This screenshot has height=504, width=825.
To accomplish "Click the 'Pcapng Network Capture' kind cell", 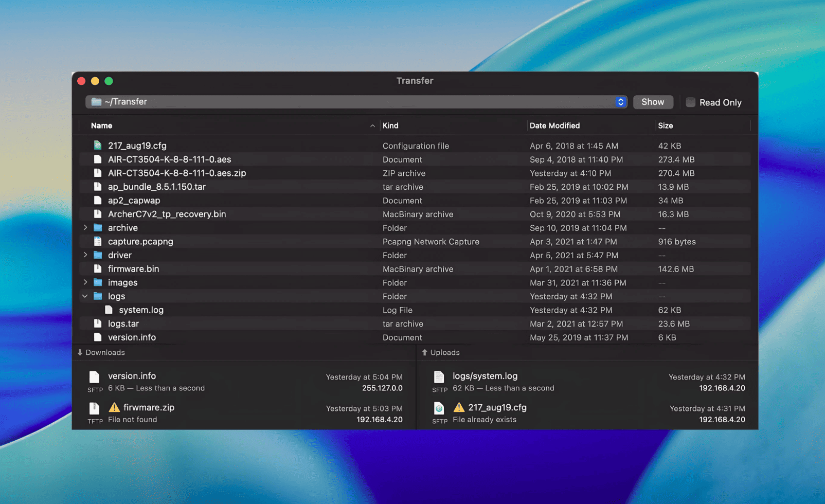I will pos(431,241).
